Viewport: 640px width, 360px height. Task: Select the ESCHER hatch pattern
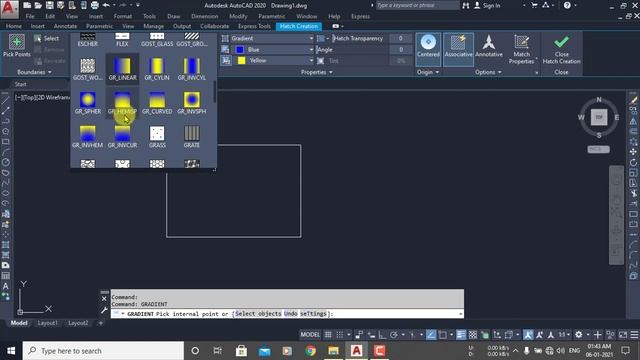click(88, 40)
